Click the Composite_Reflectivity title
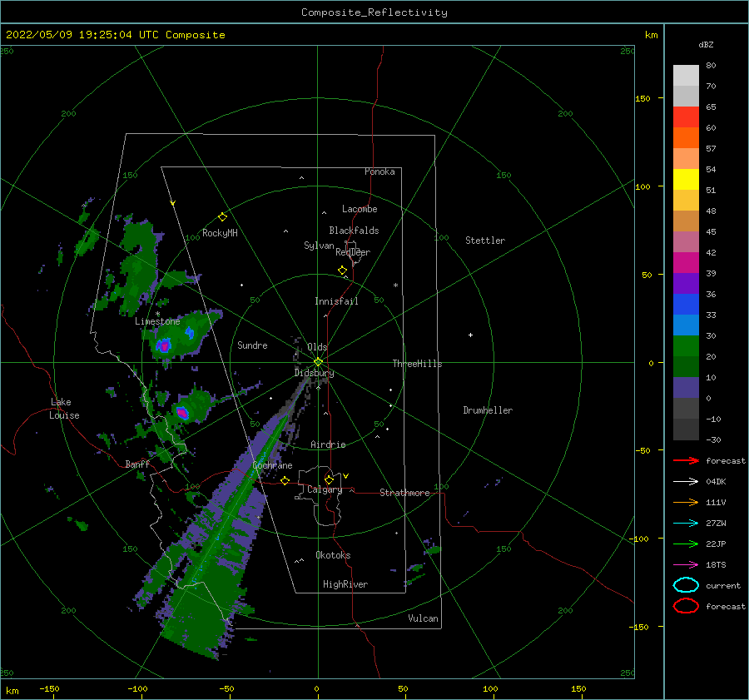The height and width of the screenshot is (700, 749). pyautogui.click(x=374, y=12)
